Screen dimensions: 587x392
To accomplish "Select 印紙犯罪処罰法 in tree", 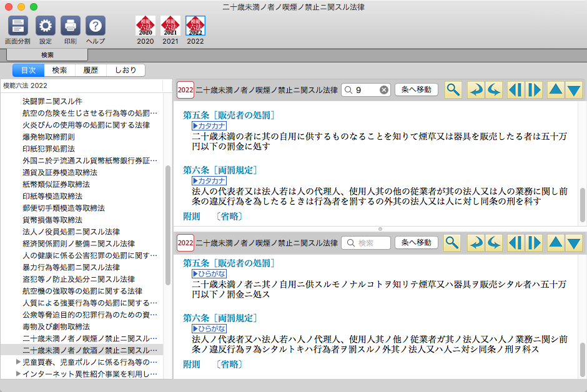I will point(49,149).
